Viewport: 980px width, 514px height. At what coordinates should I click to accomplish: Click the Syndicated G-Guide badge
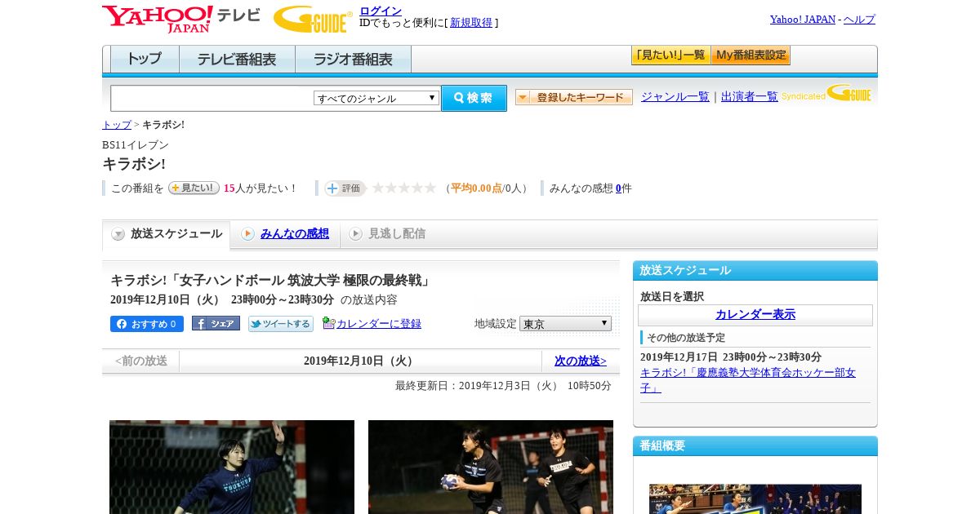tap(826, 94)
